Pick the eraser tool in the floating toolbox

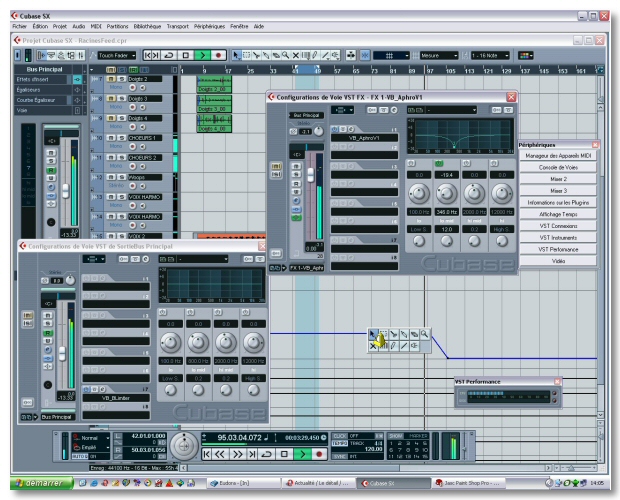414,334
